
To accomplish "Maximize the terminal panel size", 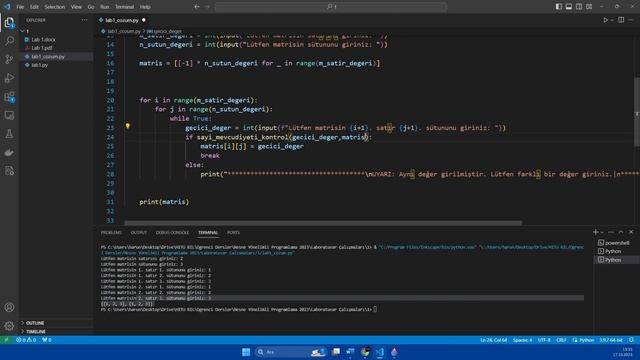I will click(621, 232).
